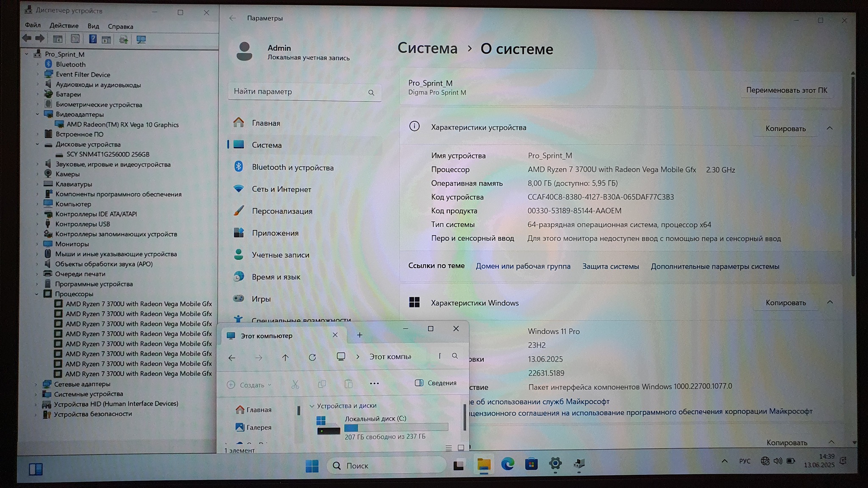Click the Device Manager help toolbar icon
Image resolution: width=868 pixels, height=488 pixels.
92,39
